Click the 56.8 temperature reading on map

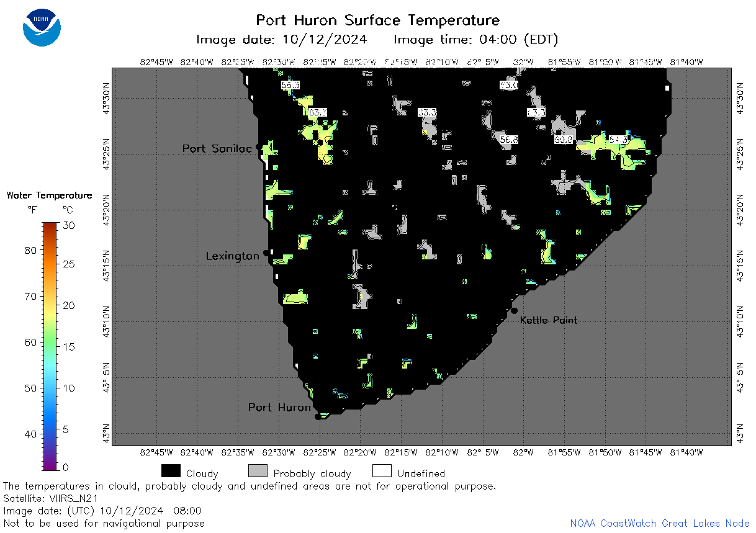509,140
